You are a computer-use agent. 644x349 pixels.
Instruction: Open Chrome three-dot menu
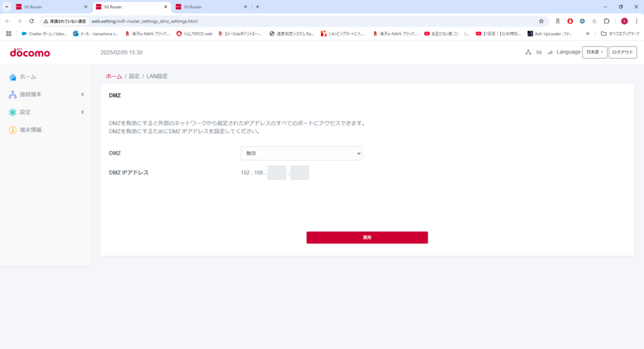click(636, 21)
